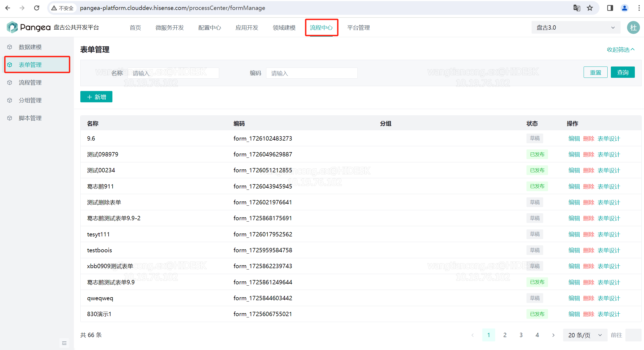
Task: Collapse filters via 收起筛选
Action: [x=621, y=50]
